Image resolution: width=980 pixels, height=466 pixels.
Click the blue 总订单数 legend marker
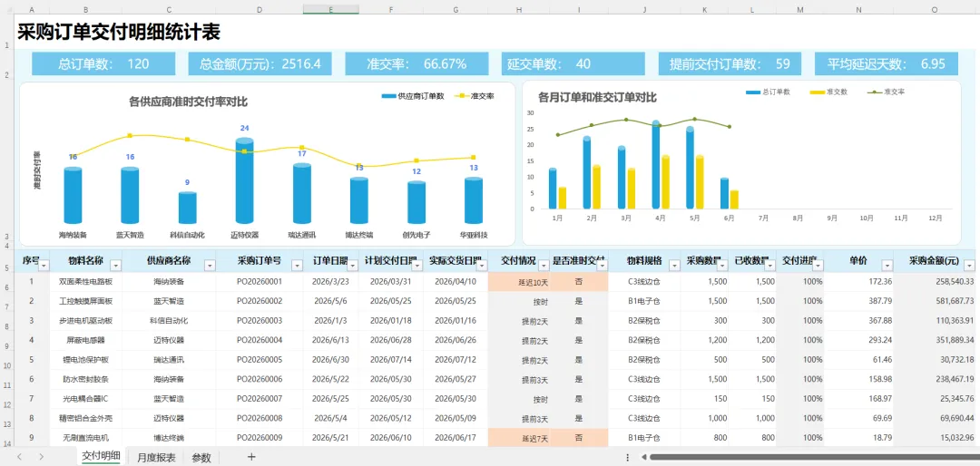click(753, 92)
